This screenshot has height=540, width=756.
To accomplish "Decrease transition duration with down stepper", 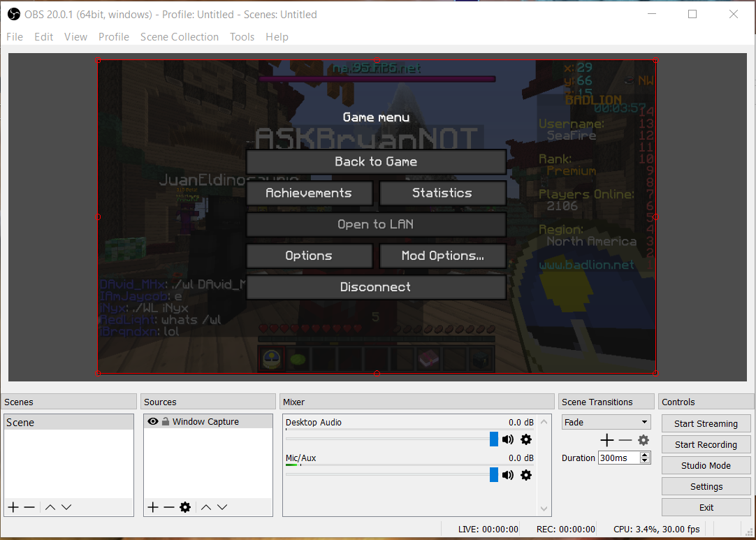I will (645, 461).
